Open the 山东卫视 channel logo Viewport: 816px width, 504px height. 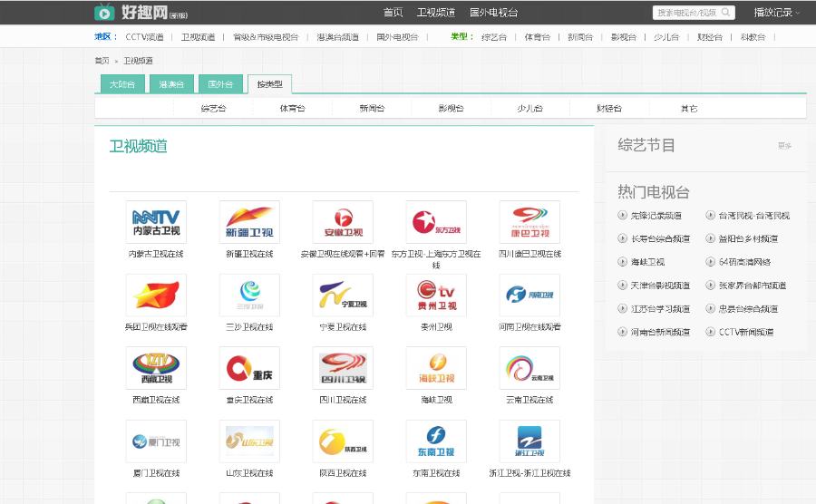[249, 441]
